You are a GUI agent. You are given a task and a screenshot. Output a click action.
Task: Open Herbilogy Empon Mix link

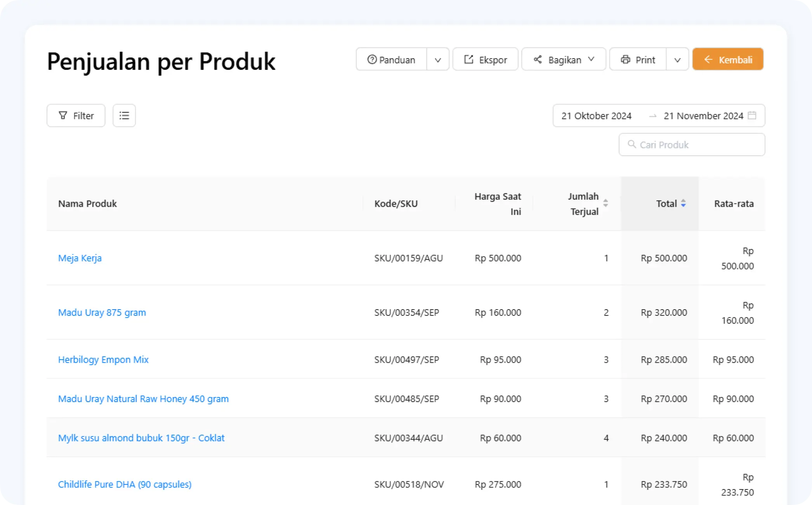click(103, 359)
